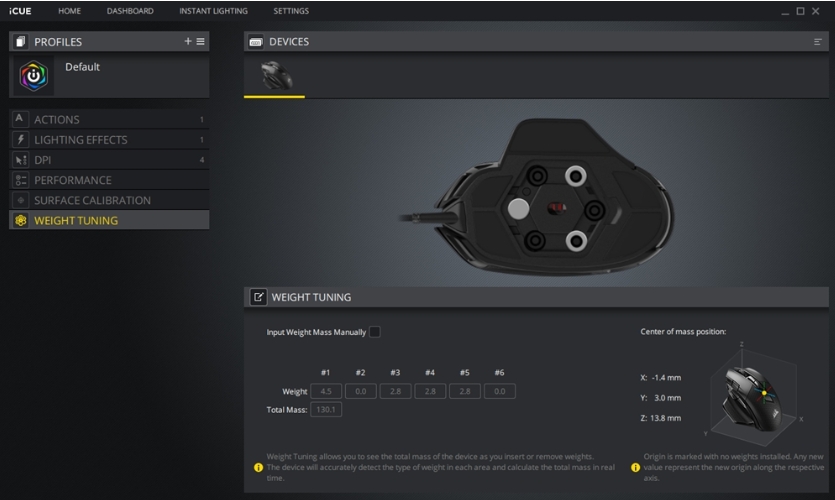Select the Default profile icon
The height and width of the screenshot is (500, 835).
click(x=34, y=76)
